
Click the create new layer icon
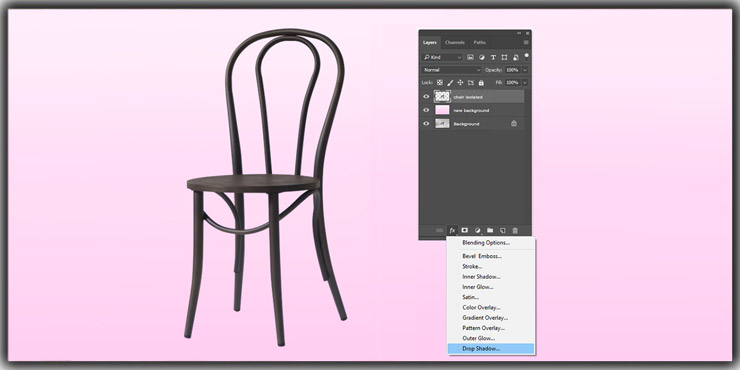coord(503,230)
